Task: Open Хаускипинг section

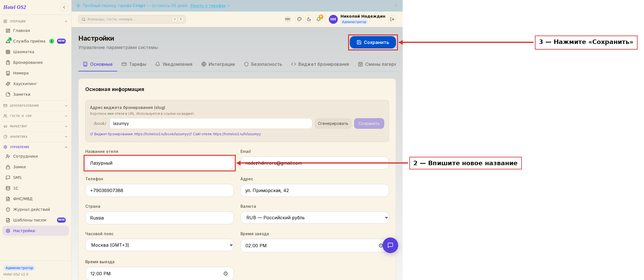Action: pyautogui.click(x=36, y=84)
